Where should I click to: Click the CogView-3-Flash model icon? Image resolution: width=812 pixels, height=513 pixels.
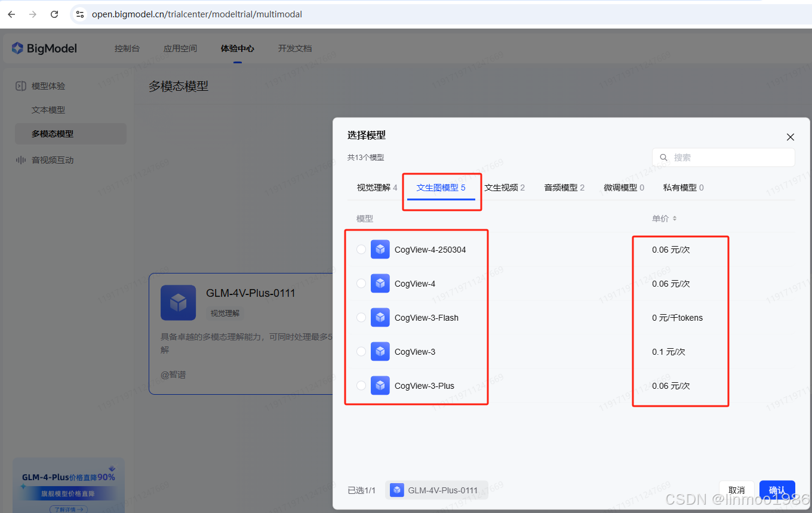(380, 318)
